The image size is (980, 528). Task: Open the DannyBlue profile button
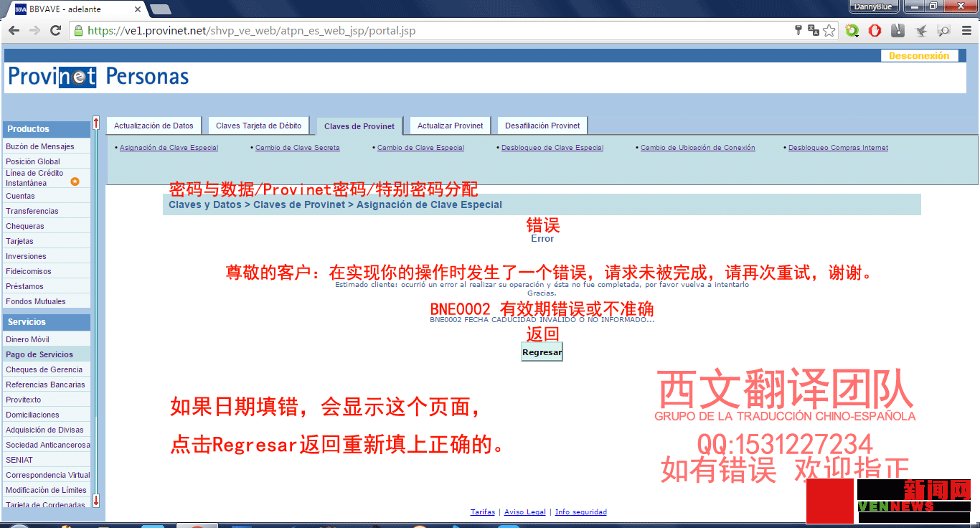[873, 6]
